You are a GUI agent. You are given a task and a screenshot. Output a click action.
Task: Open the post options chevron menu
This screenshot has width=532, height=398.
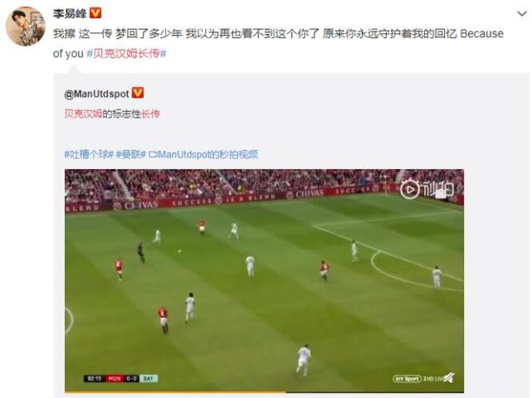[x=521, y=14]
